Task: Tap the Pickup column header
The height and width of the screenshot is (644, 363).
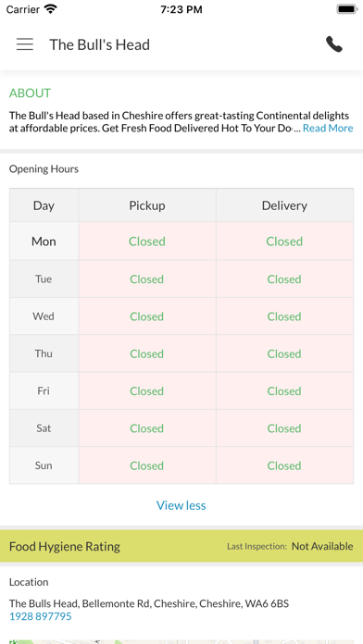Action: [147, 205]
